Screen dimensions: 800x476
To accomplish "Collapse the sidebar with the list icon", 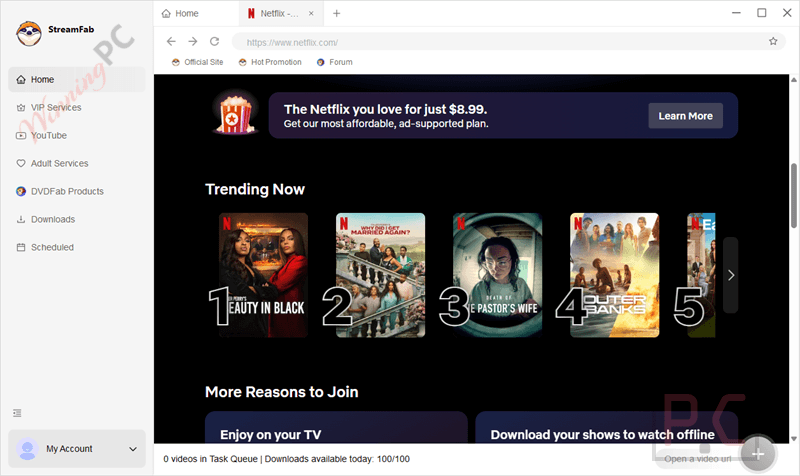I will tap(17, 413).
